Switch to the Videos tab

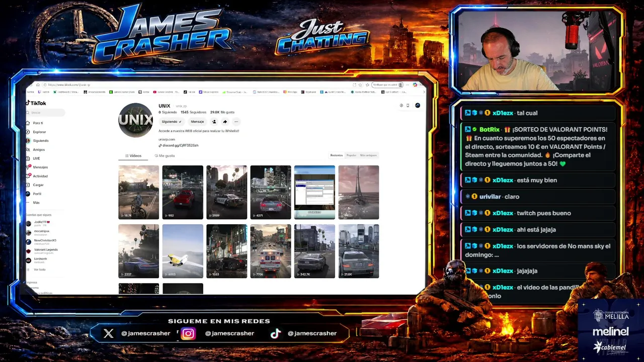133,156
